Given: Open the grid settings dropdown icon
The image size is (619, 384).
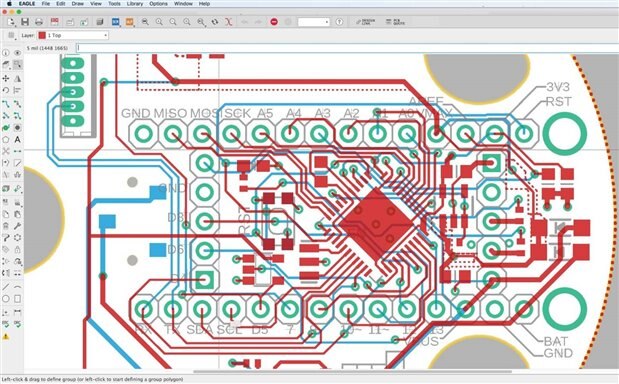Looking at the screenshot, I should [x=12, y=36].
